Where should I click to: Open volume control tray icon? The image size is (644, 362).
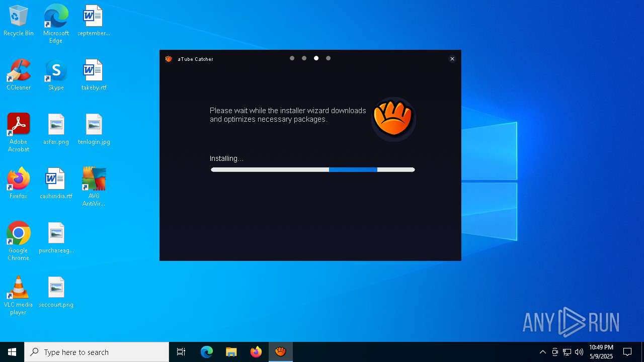[579, 352]
